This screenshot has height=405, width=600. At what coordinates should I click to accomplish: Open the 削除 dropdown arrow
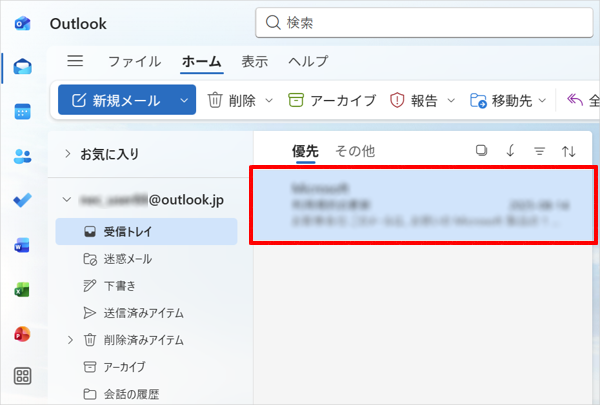(x=269, y=101)
